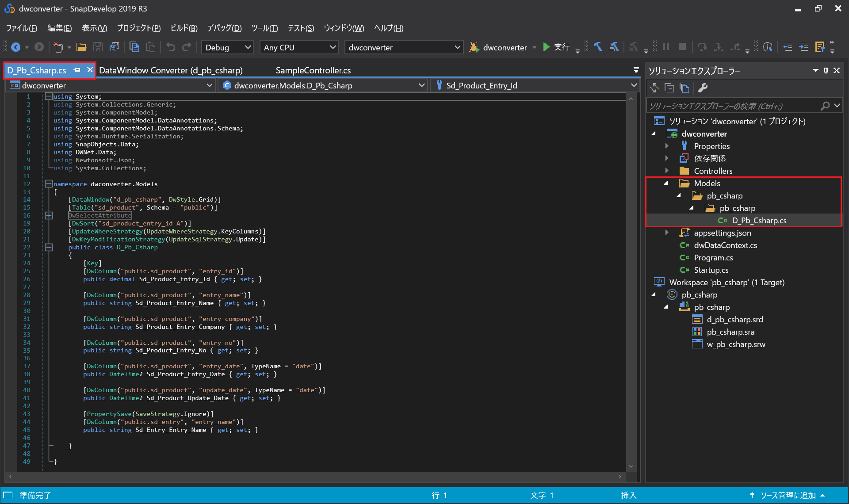Click the Build Solution hammer icon
The image size is (849, 504).
[598, 47]
